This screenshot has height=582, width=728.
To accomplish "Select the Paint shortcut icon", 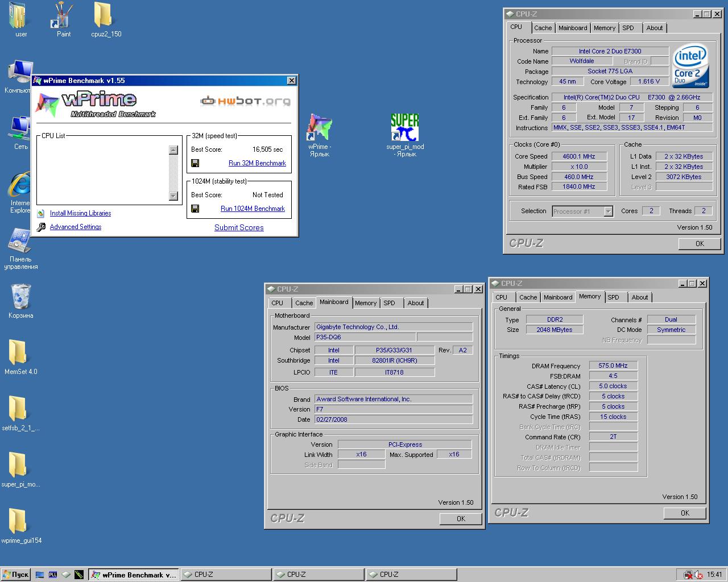I will 61,15.
